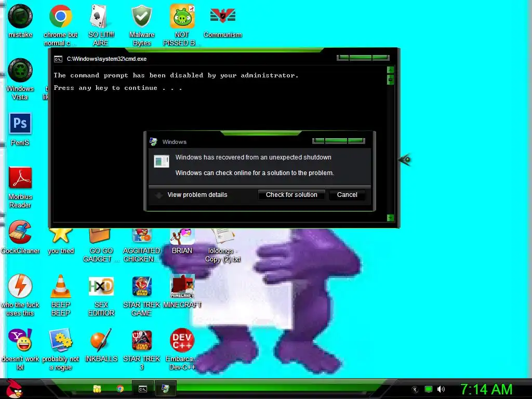The height and width of the screenshot is (399, 532).
Task: Click the Windows dialog title icon
Action: (x=153, y=141)
